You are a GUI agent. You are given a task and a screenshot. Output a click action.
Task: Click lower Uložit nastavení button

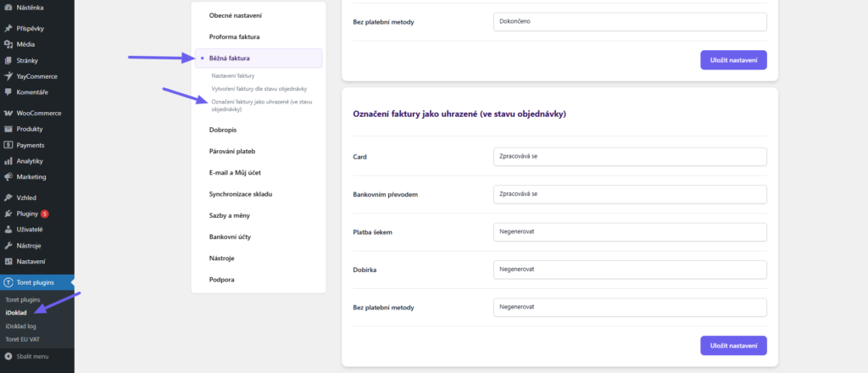click(x=733, y=345)
